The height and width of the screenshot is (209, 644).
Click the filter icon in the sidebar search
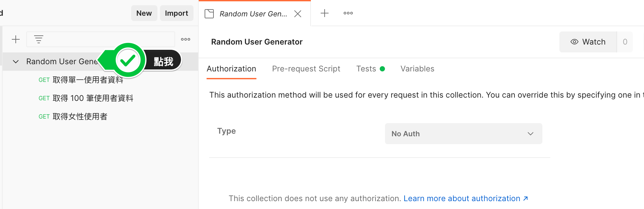pos(39,40)
